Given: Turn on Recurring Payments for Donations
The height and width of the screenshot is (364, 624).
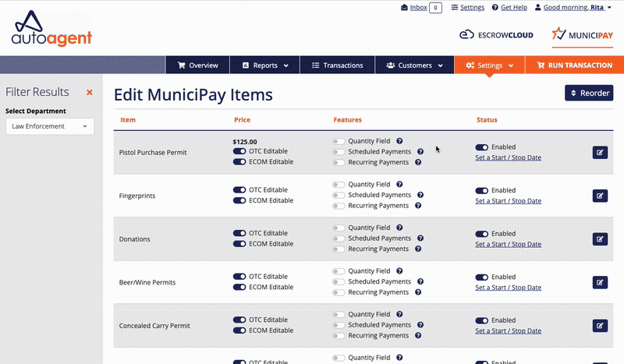Looking at the screenshot, I should (339, 249).
